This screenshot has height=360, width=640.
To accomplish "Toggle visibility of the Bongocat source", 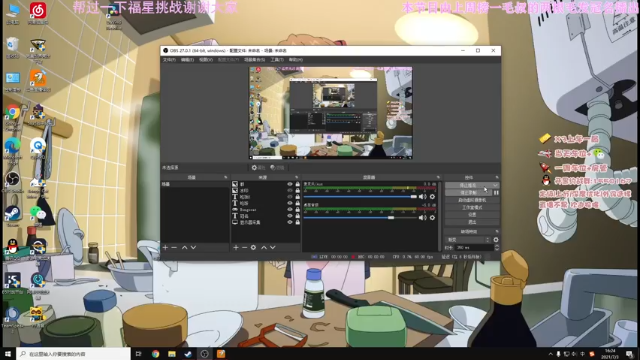I will 290,209.
